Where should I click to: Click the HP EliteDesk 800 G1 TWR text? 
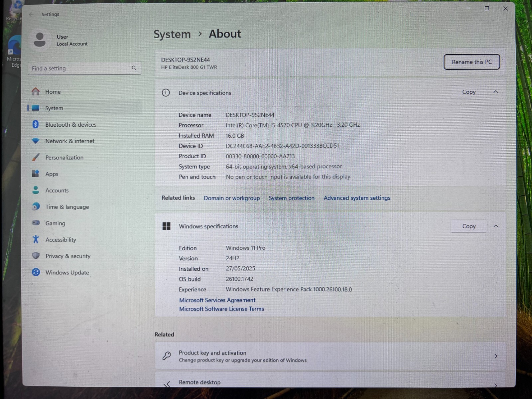(189, 67)
